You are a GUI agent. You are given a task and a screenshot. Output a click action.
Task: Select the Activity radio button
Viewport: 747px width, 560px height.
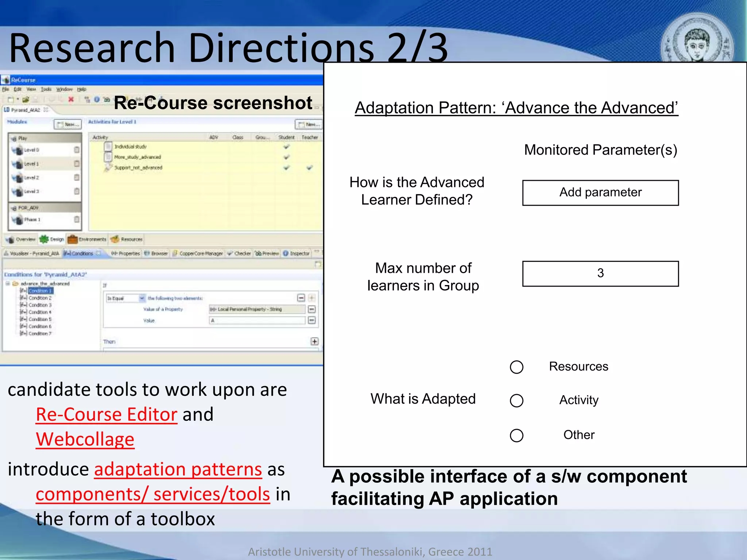516,400
